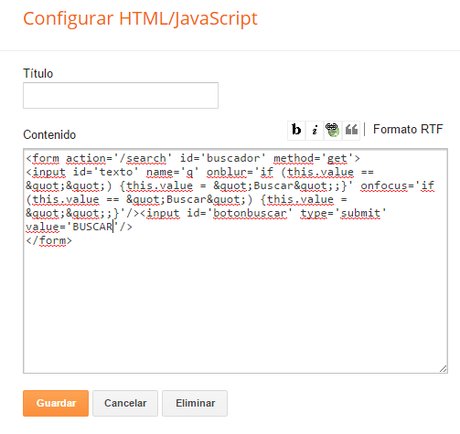Insert a link using the globe icon
This screenshot has height=434, width=460.
pyautogui.click(x=332, y=130)
